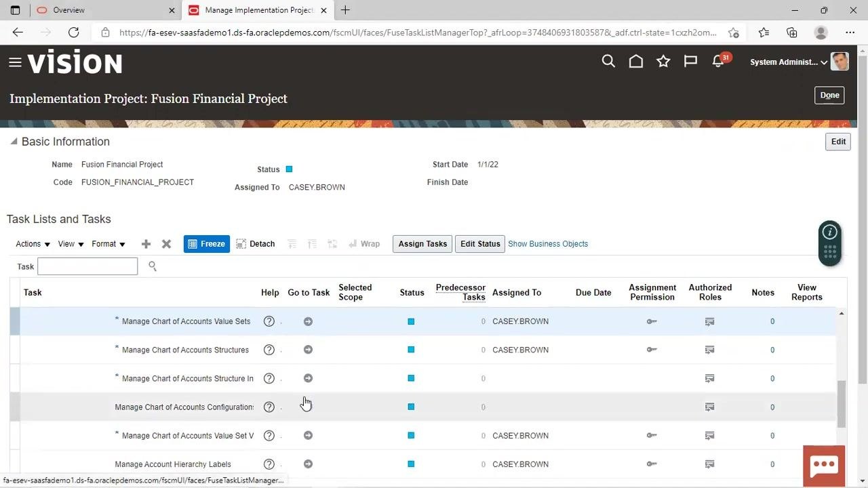Viewport: 868px width, 488px height.
Task: Select the Manage Implementation Project browser tab
Action: (258, 10)
